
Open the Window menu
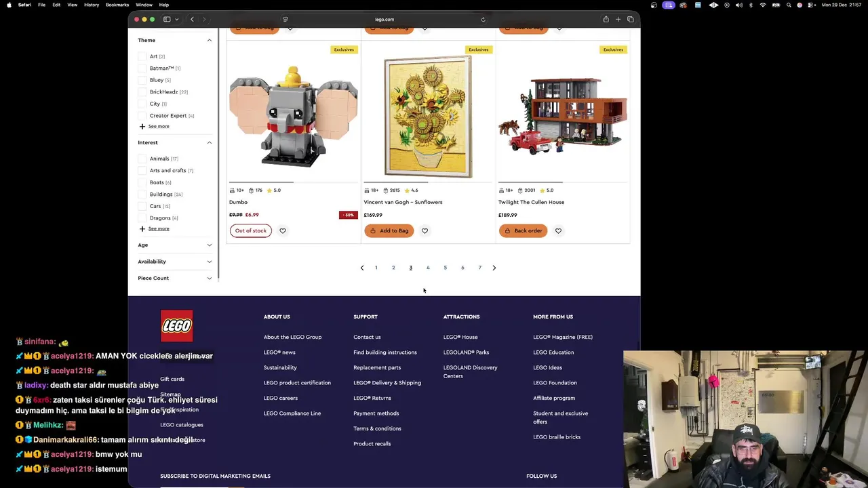(x=144, y=5)
